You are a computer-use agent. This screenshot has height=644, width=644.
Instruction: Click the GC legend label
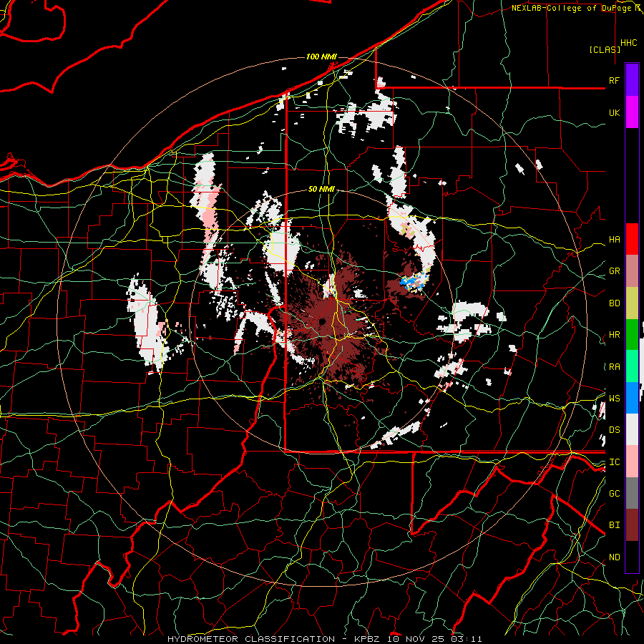pyautogui.click(x=614, y=494)
